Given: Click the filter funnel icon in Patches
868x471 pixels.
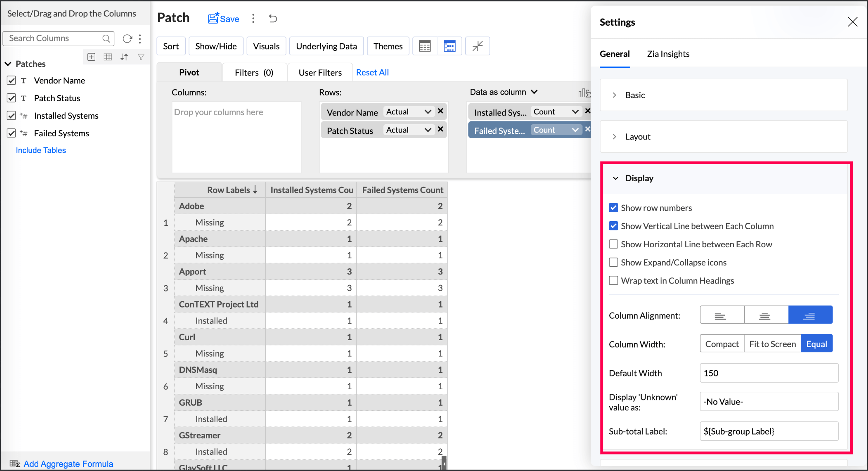Looking at the screenshot, I should point(141,57).
